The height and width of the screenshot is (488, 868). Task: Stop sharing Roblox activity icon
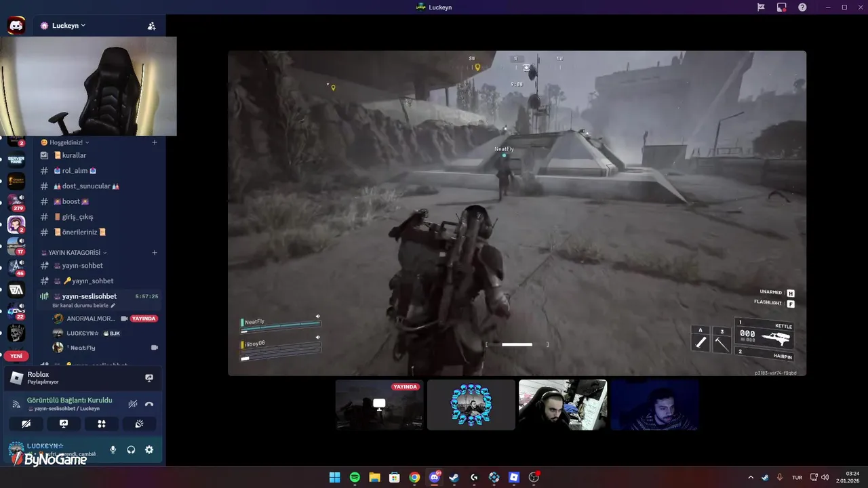pyautogui.click(x=149, y=378)
